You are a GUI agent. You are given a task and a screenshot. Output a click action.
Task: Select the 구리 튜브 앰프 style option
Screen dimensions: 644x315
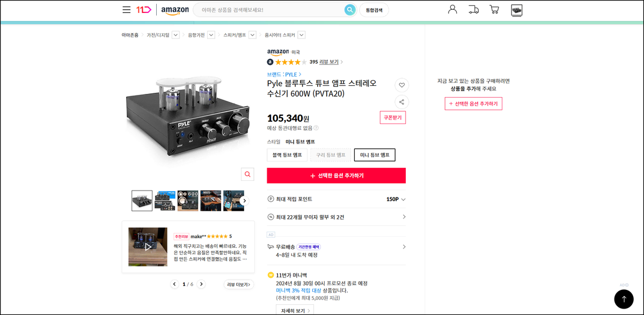pos(331,155)
